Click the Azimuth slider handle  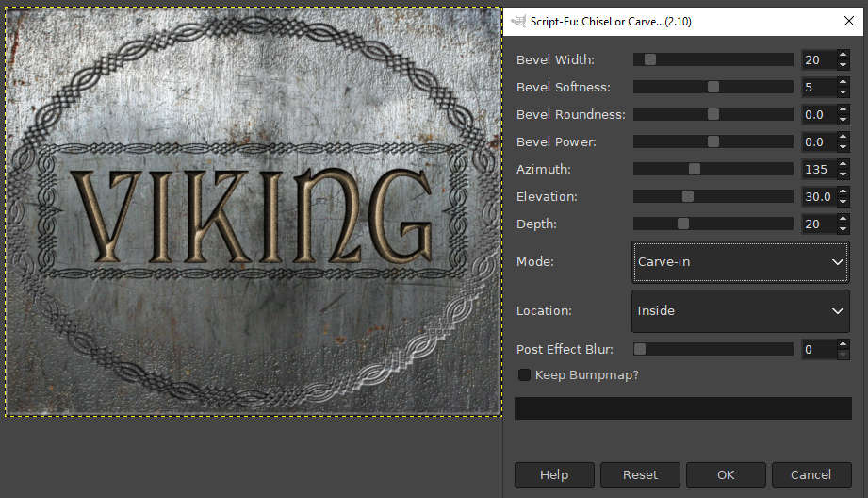695,169
